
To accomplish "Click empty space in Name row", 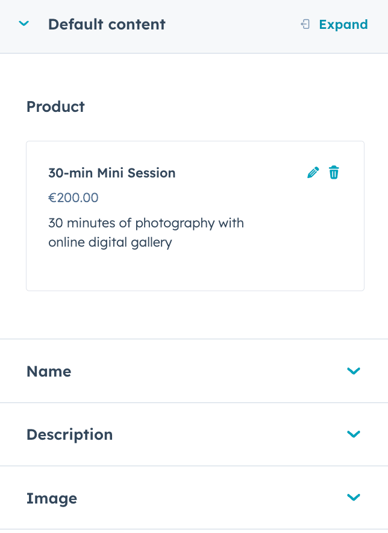I will pyautogui.click(x=204, y=371).
